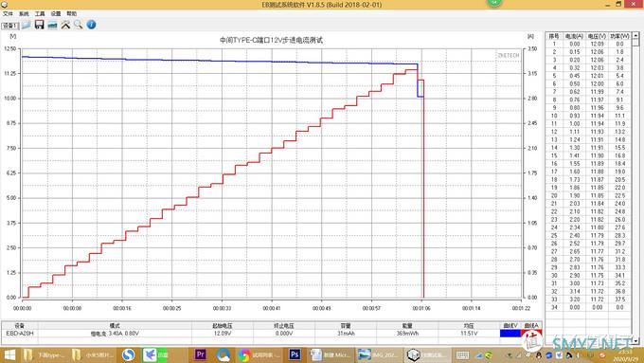Click the 11.51V average voltage cell
Screen dimensions: 644x363
(469, 333)
